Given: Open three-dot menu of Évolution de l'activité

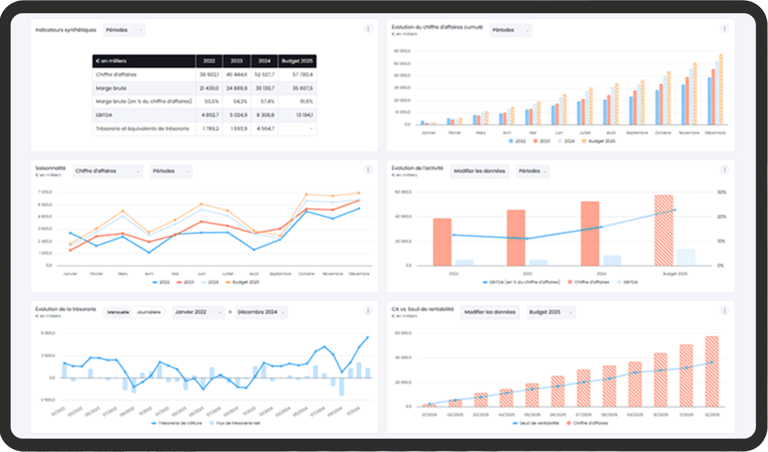Looking at the screenshot, I should coord(724,170).
